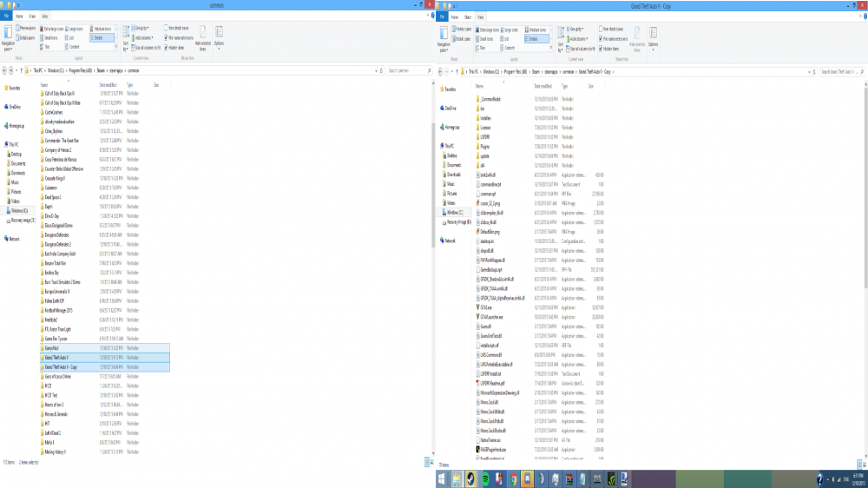
Task: Click Date modified column header in right window
Action: [543, 87]
